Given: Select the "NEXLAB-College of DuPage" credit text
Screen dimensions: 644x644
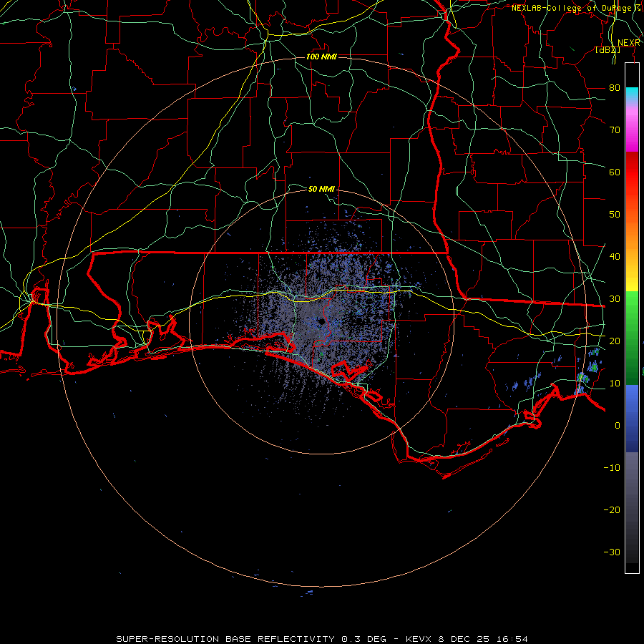Looking at the screenshot, I should pos(572,8).
